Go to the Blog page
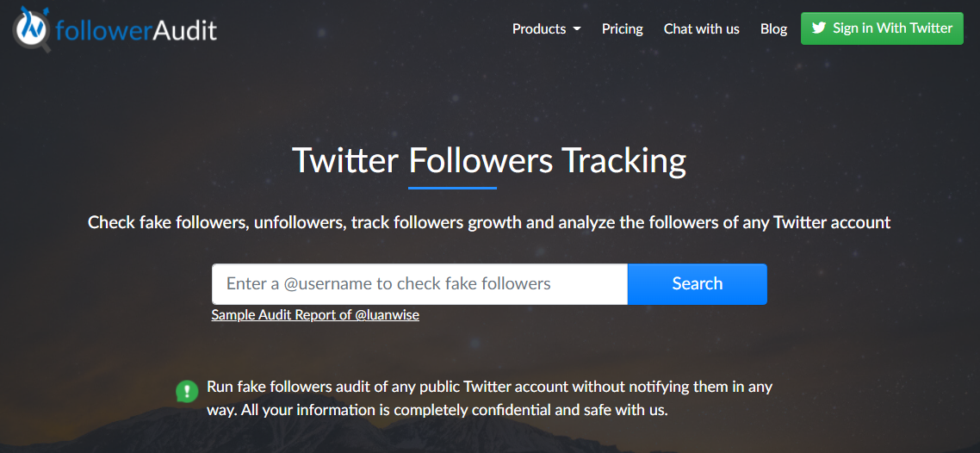Image resolution: width=980 pixels, height=453 pixels. [773, 28]
